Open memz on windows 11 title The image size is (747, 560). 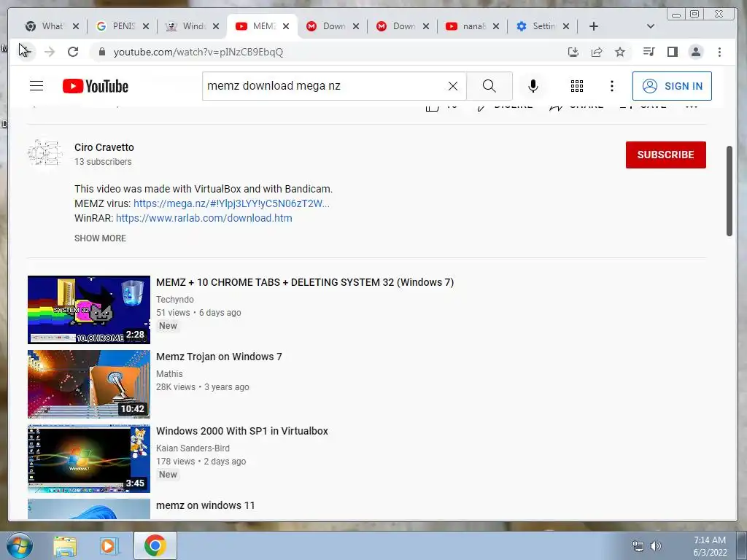click(205, 505)
